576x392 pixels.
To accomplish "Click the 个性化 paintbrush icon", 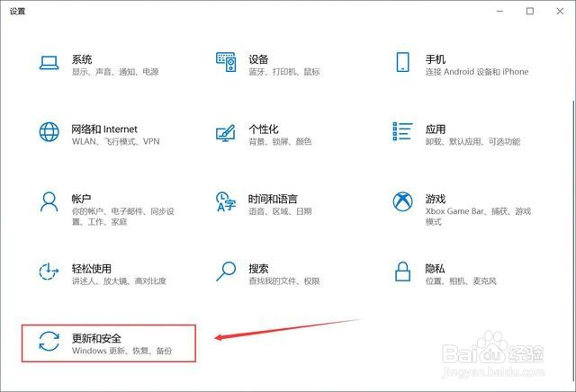I will [x=226, y=133].
